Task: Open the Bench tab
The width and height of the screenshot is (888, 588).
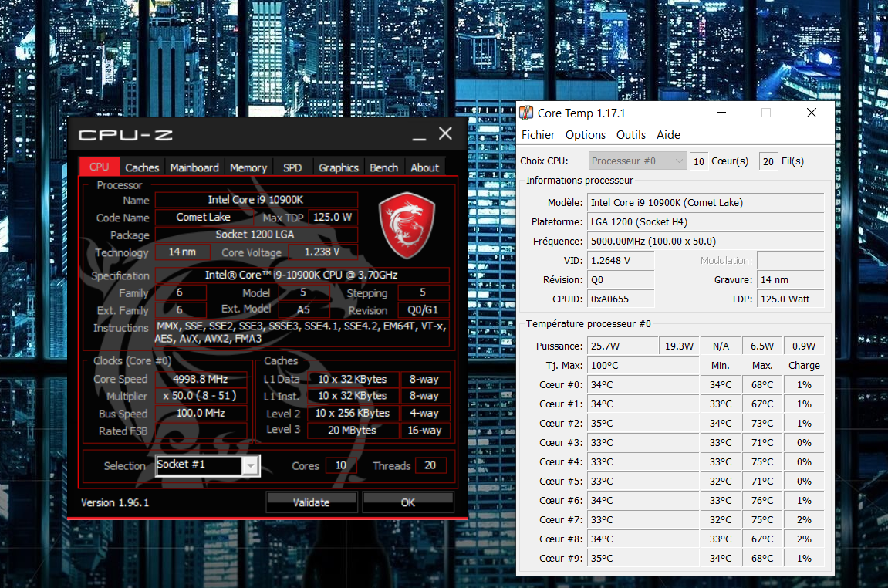Action: 384,167
